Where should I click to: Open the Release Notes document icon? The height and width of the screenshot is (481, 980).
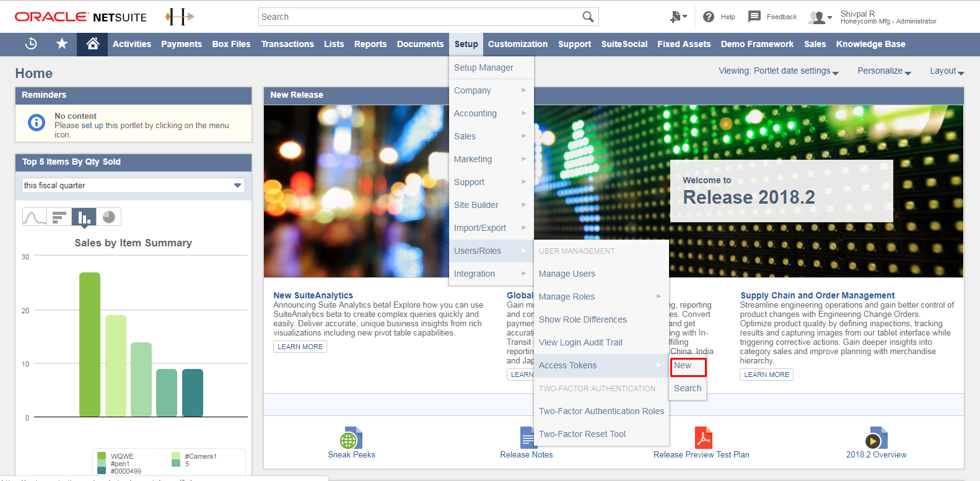527,438
